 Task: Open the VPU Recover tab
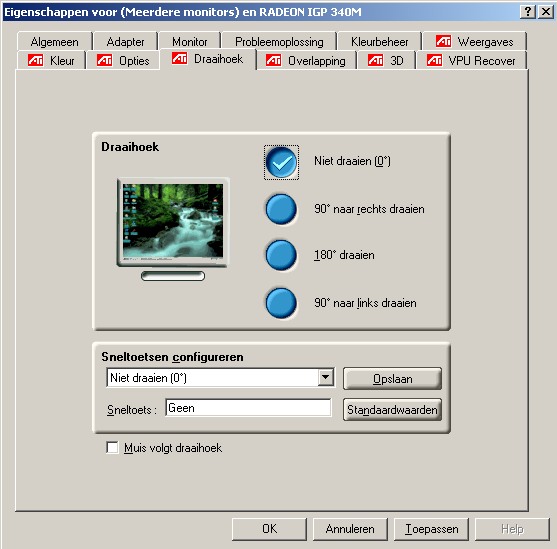click(x=471, y=60)
